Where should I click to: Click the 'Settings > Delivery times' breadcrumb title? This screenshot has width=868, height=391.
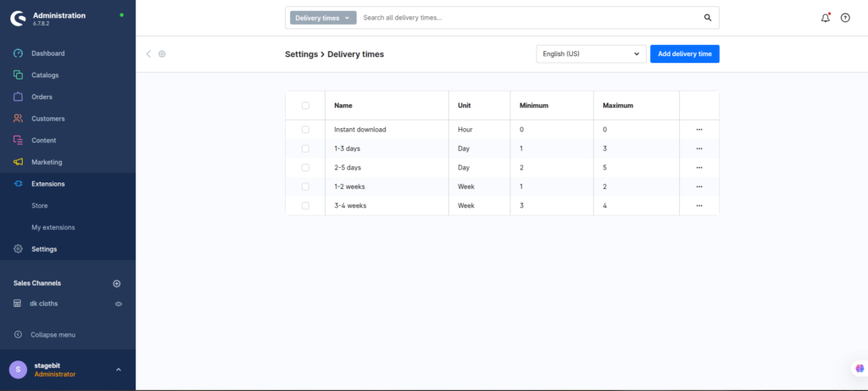pos(334,54)
